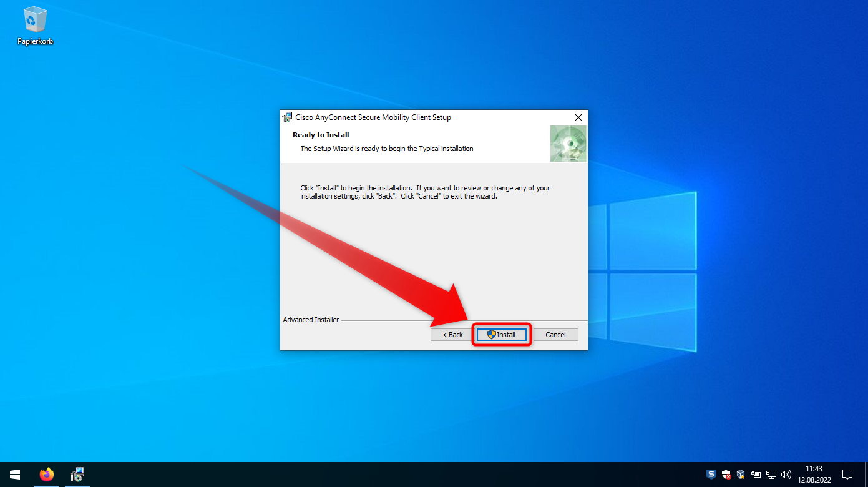Open the notification action center

847,475
